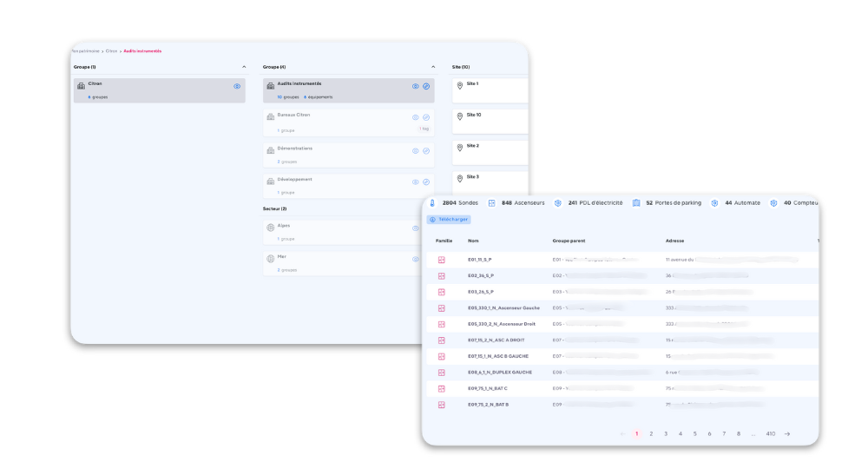The height and width of the screenshot is (469, 868).
Task: Click the thermometer icon next to 2804 Sondes
Action: coord(432,203)
